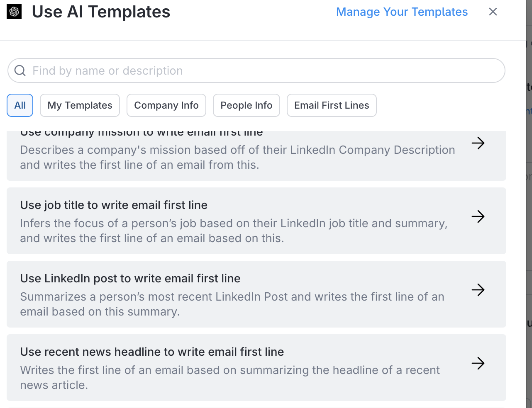Screen dimensions: 532x408
Task: Pick 'Use recent news headline' template title
Action: tap(152, 352)
